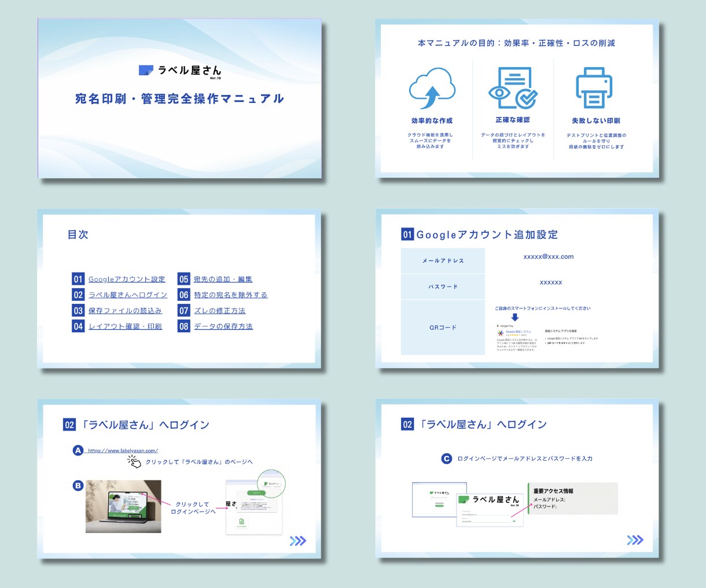Viewport: 706px width, 588px height.
Task: Click the xxxxxx password value
Action: click(551, 282)
